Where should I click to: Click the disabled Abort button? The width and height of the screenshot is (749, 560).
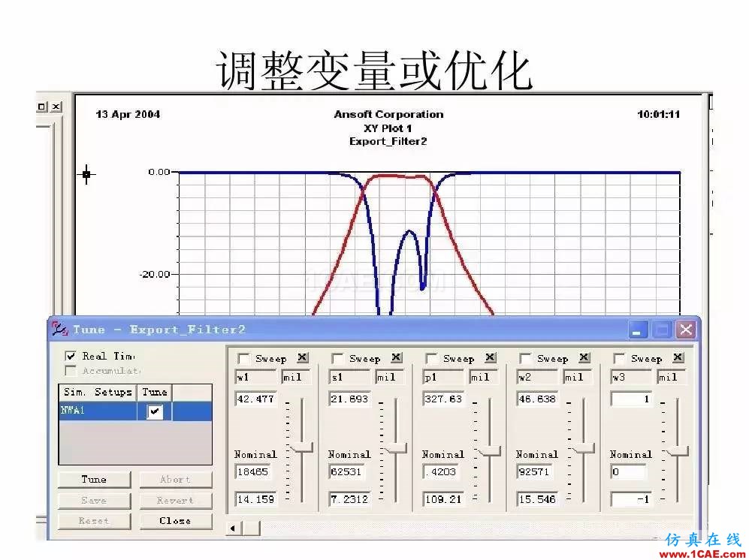pyautogui.click(x=175, y=480)
